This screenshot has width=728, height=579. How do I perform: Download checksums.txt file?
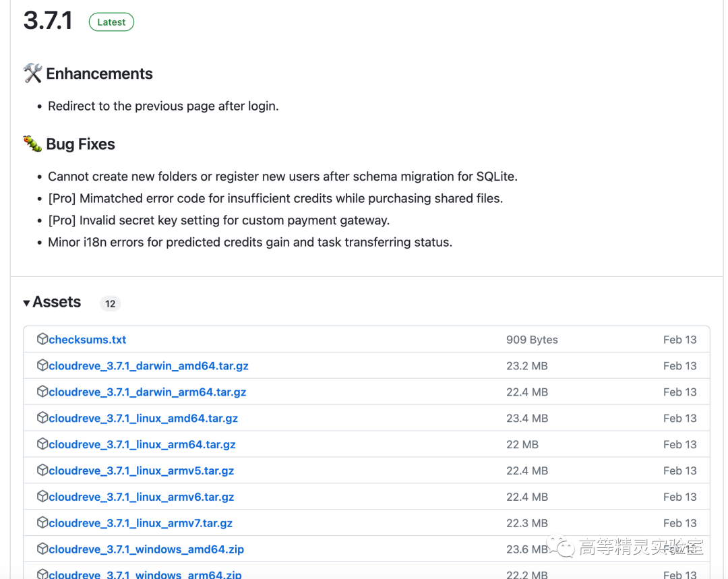pos(87,340)
